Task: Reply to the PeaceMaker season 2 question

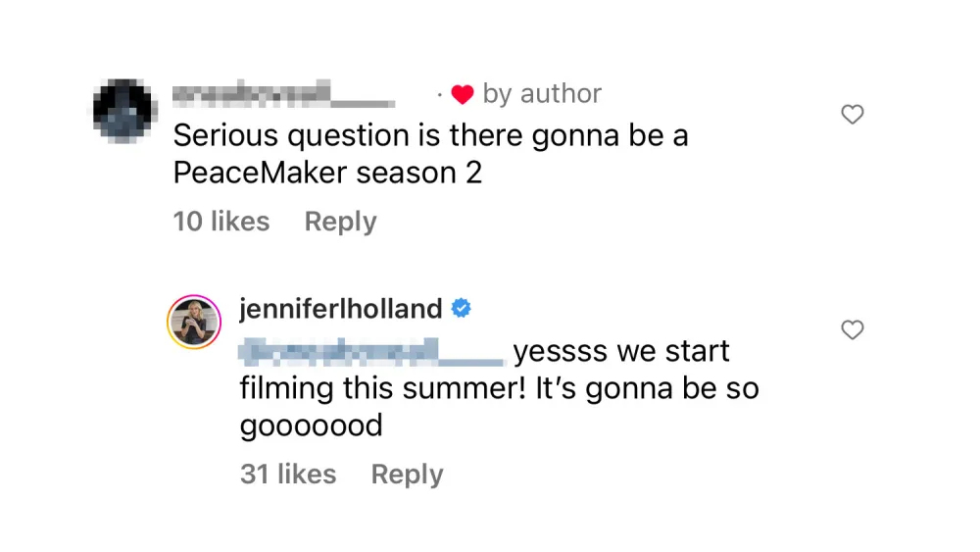Action: 340,222
